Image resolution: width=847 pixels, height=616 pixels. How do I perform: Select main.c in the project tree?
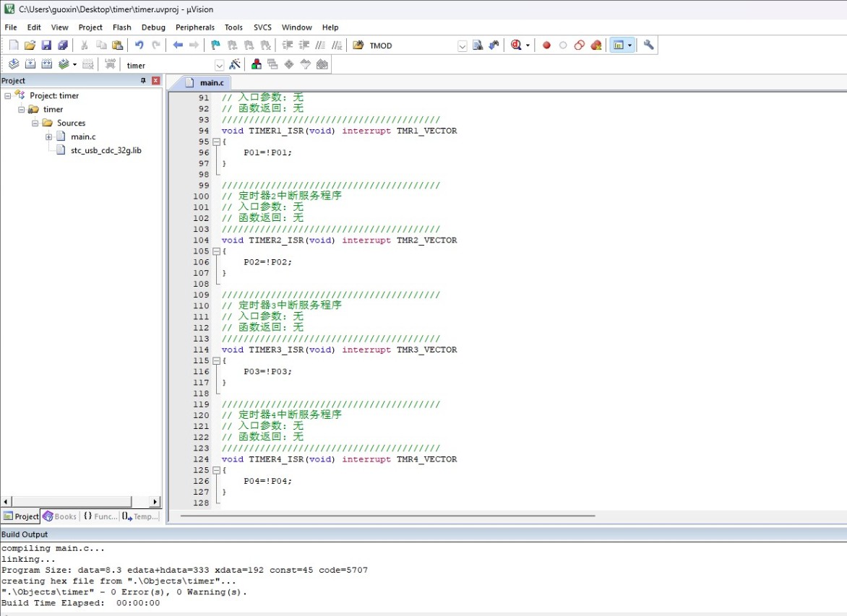[x=83, y=137]
